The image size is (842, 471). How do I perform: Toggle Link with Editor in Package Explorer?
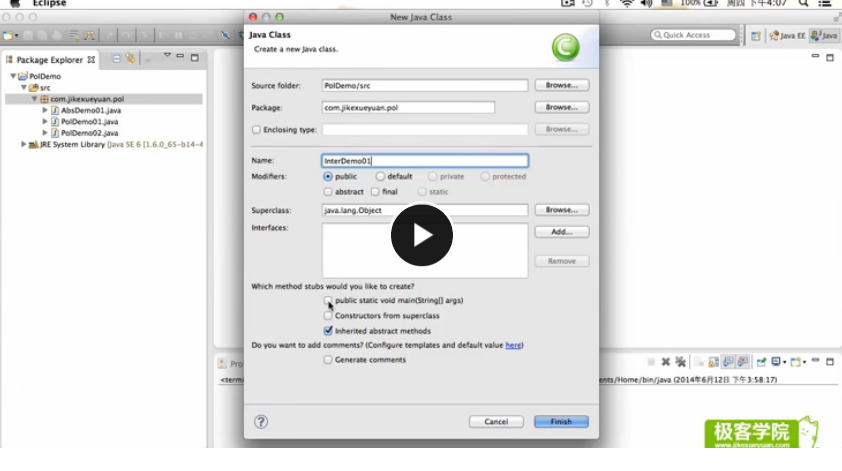click(130, 58)
